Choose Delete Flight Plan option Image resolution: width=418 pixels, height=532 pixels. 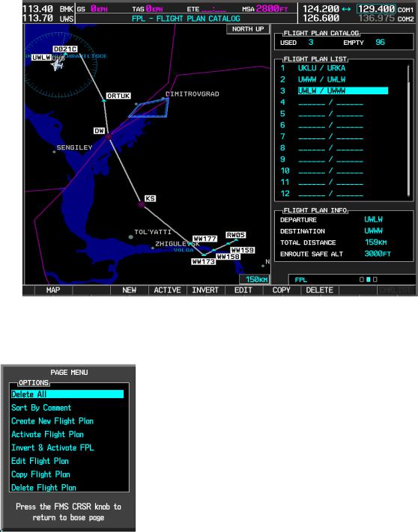tap(43, 488)
